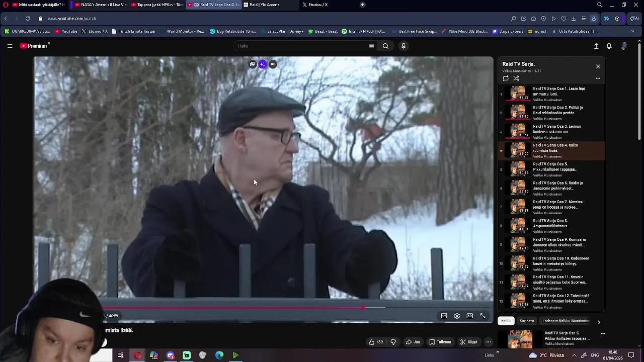Enter fullscreen on the video player
The image size is (644, 362).
(x=482, y=316)
